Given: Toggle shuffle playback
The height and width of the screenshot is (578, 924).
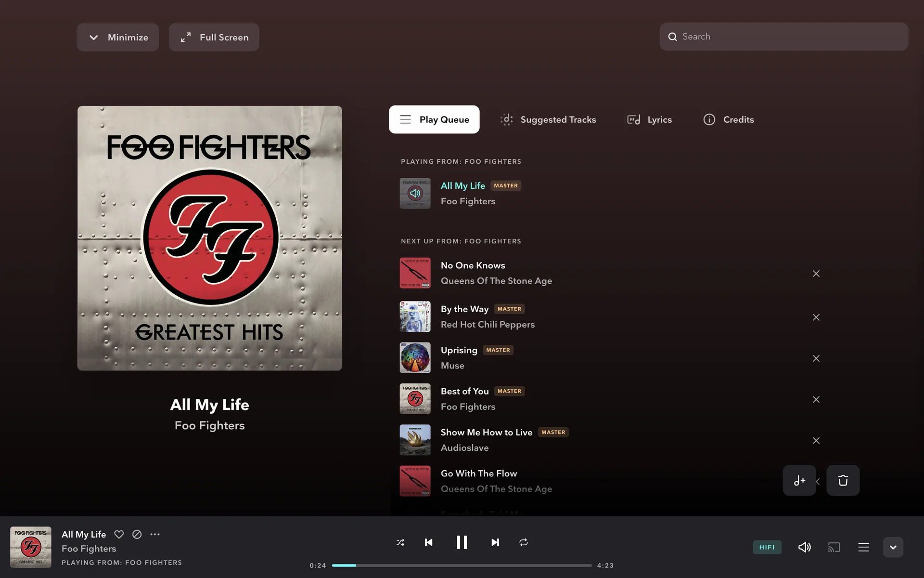Looking at the screenshot, I should point(400,542).
